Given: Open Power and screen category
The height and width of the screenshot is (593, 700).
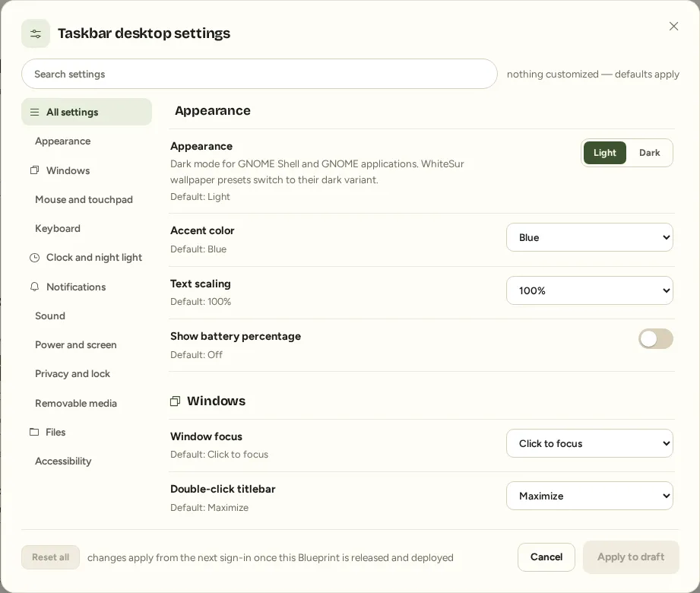Looking at the screenshot, I should 87,344.
